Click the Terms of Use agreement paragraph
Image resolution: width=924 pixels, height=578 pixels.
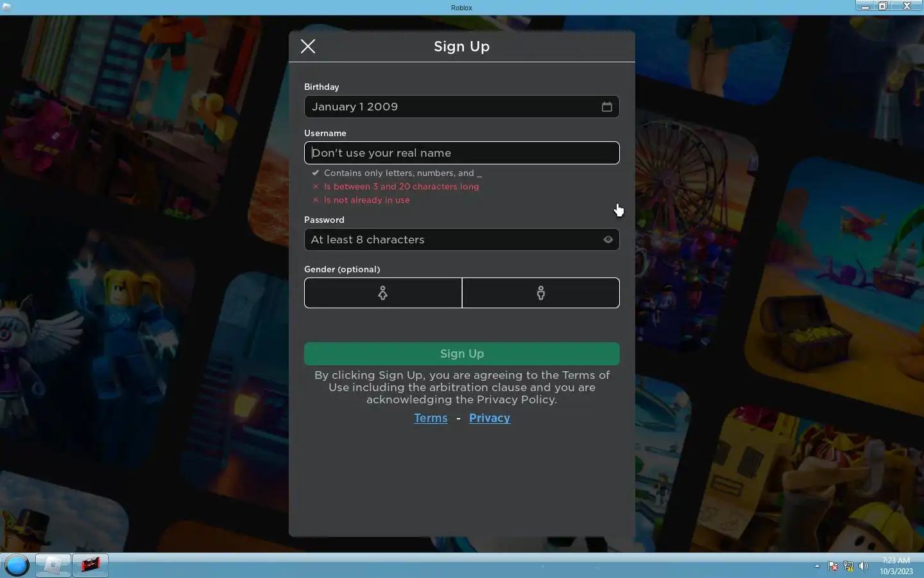462,387
